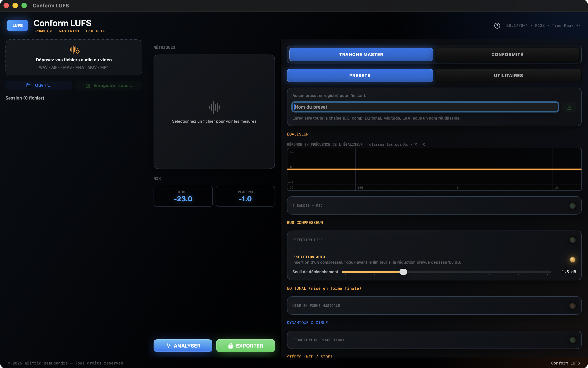Click the waveform icon in the Métriques panel
The width and height of the screenshot is (588, 368).
(214, 107)
